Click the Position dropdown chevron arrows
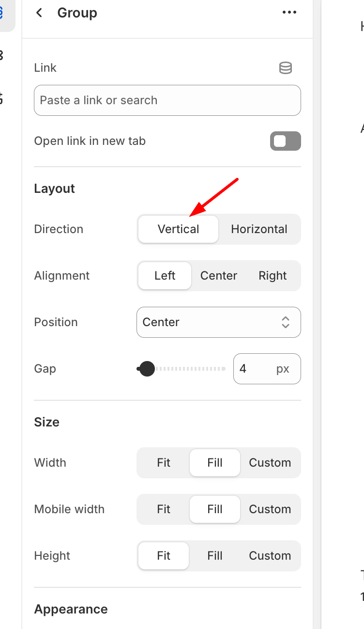Viewport: 364px width, 629px height. tap(286, 322)
